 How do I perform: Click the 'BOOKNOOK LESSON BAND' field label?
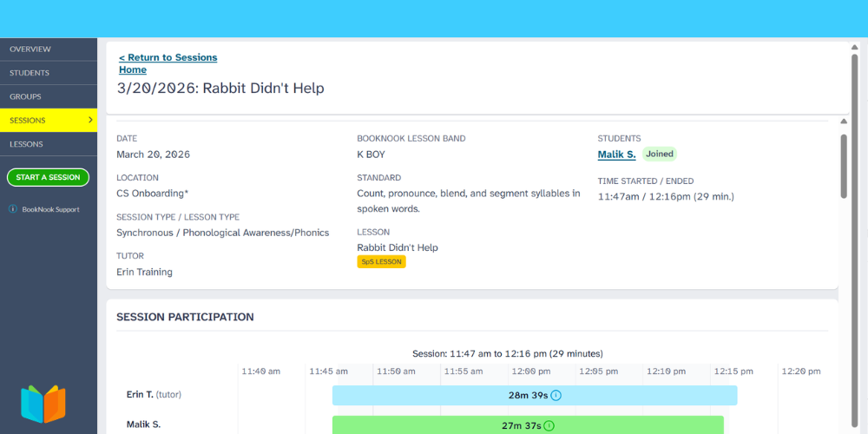click(411, 138)
